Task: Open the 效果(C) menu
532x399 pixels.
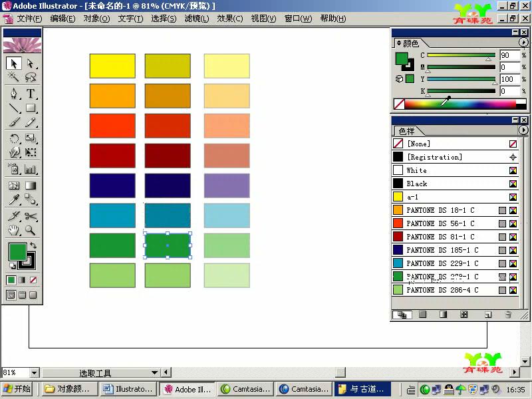Action: [230, 19]
